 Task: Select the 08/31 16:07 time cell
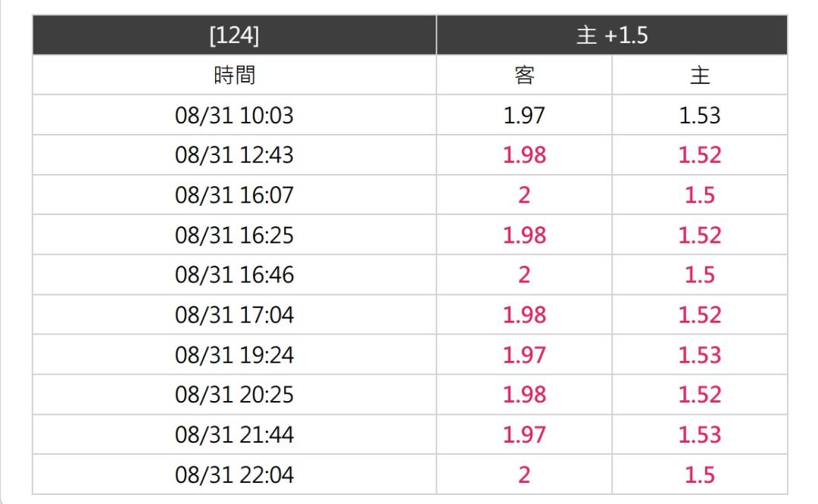point(234,195)
